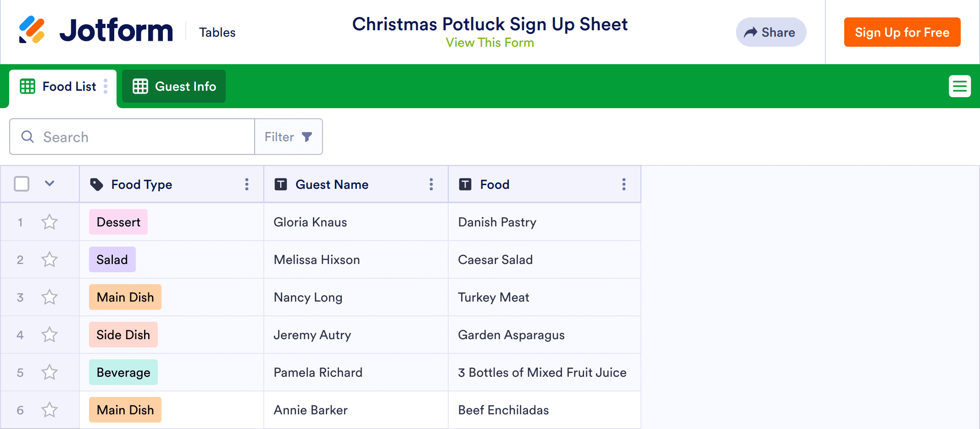Click the pink Dessert tag
The height and width of the screenshot is (429, 980).
coord(118,222)
